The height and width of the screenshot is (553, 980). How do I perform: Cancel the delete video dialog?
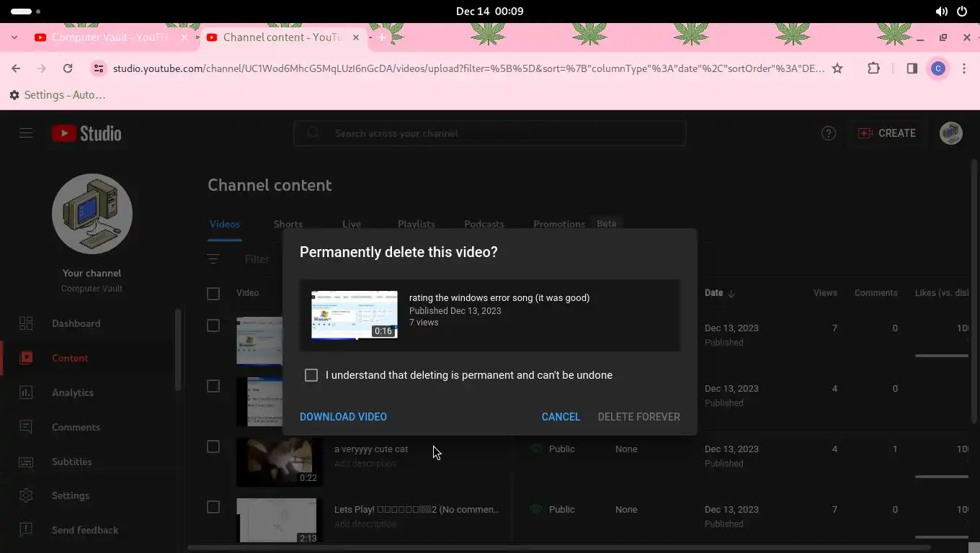(x=561, y=417)
